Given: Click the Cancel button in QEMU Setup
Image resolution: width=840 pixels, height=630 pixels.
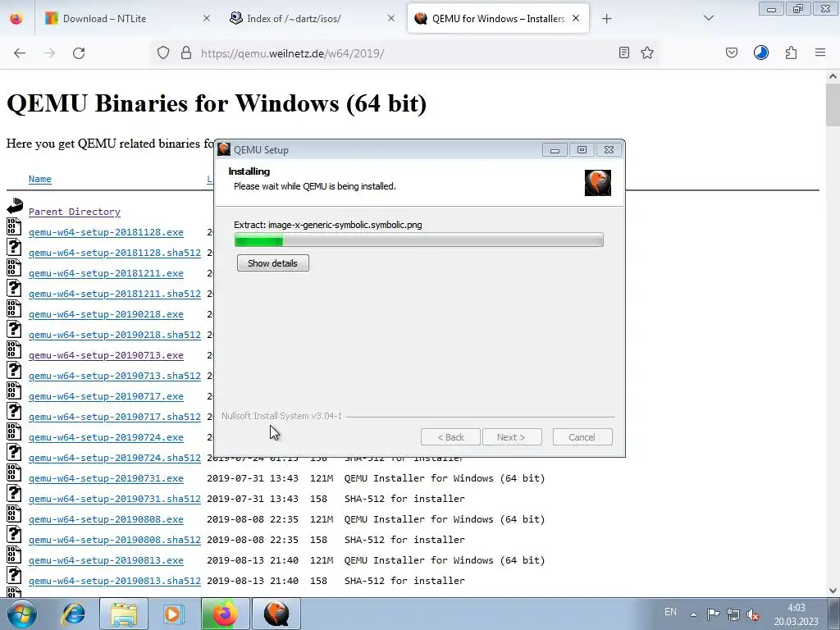Looking at the screenshot, I should (x=582, y=437).
